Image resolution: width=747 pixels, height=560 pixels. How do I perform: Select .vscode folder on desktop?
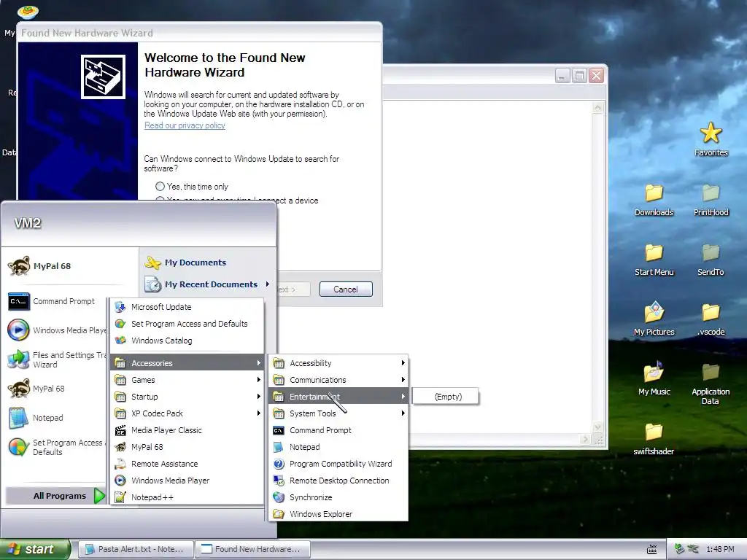pos(711,318)
